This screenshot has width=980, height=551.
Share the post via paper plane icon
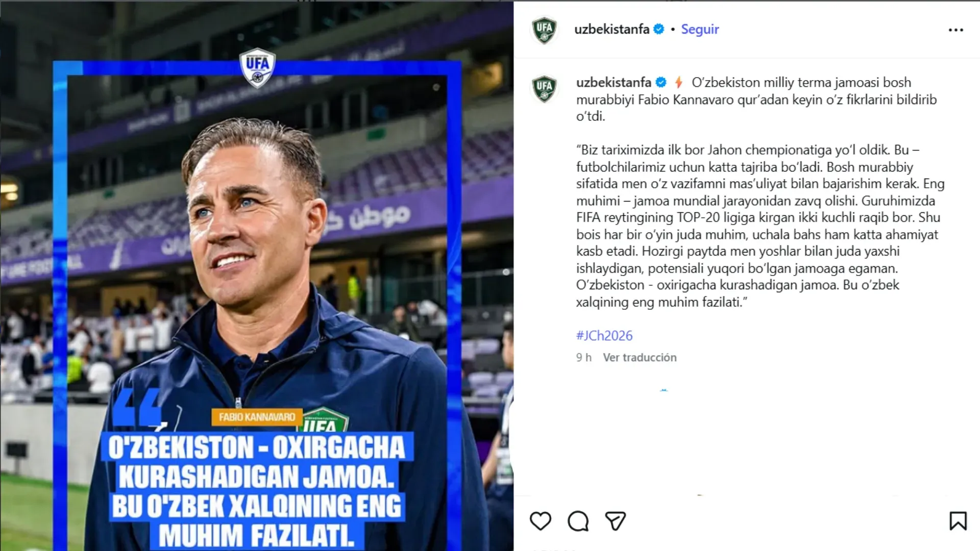[615, 521]
